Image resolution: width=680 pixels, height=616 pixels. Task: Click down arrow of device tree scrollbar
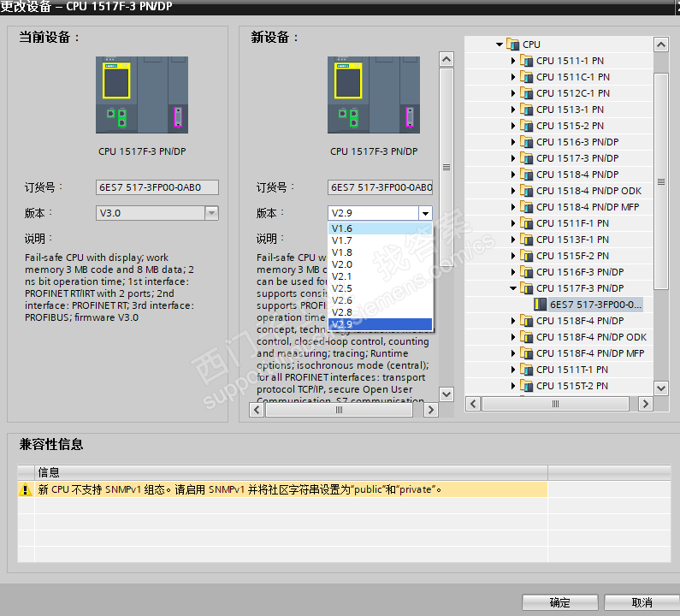click(x=660, y=388)
